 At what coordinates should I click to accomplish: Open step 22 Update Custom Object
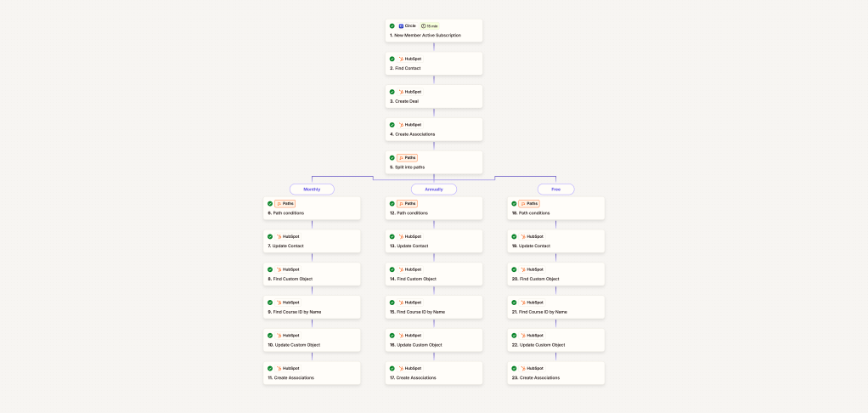tap(556, 340)
